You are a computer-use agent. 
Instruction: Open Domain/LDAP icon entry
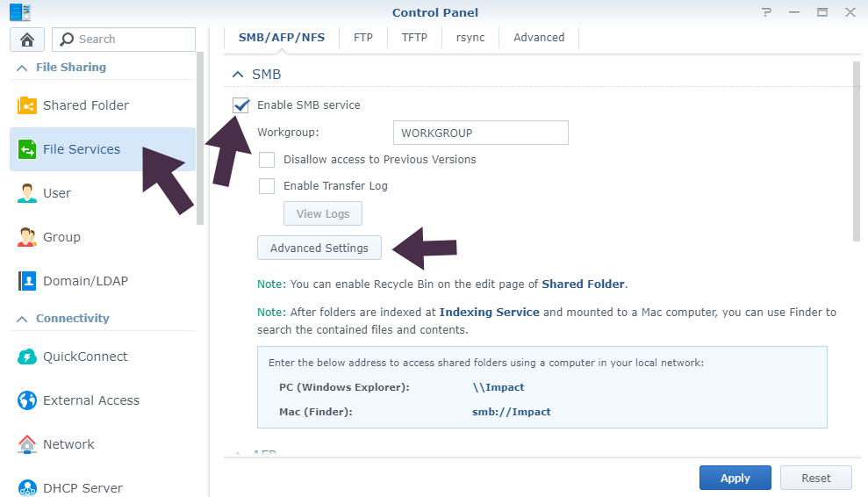point(27,281)
